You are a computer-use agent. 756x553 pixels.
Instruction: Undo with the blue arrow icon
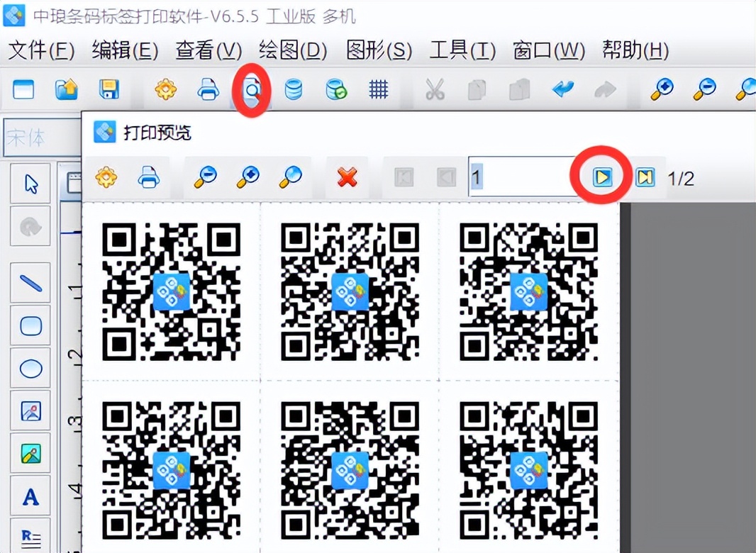563,89
